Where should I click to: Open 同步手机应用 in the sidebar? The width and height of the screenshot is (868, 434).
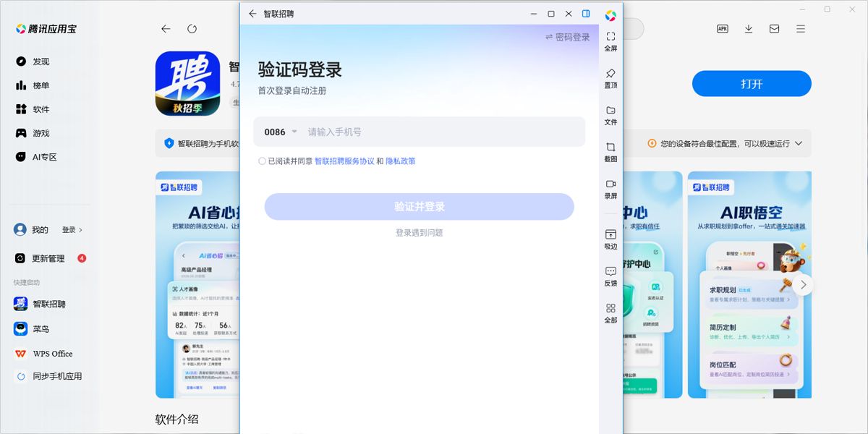(x=49, y=376)
